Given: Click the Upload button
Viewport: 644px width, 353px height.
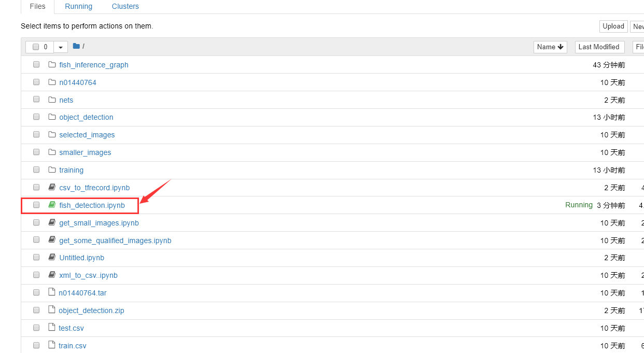Looking at the screenshot, I should tap(613, 26).
